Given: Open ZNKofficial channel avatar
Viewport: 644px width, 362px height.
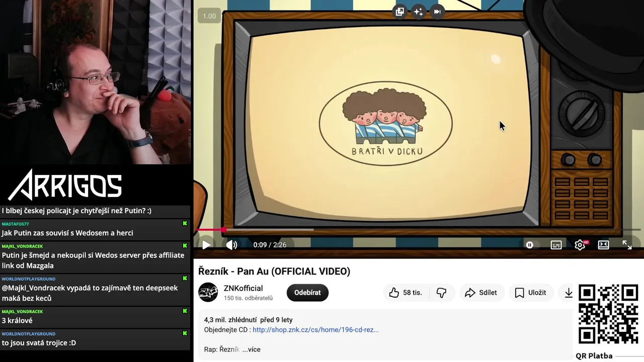Looking at the screenshot, I should click(208, 292).
